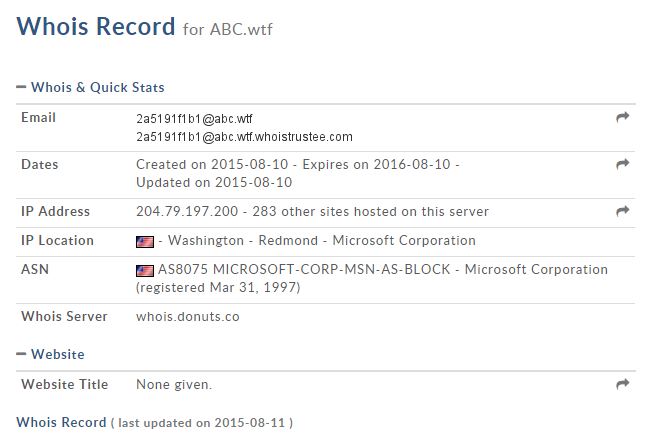Click share arrow in Website Title row

pos(622,384)
